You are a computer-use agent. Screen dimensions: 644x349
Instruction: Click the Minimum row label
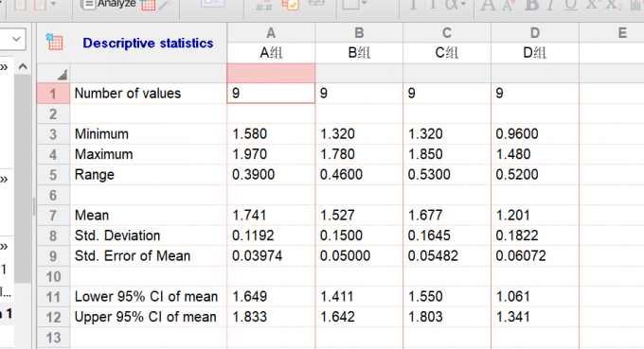(x=101, y=134)
